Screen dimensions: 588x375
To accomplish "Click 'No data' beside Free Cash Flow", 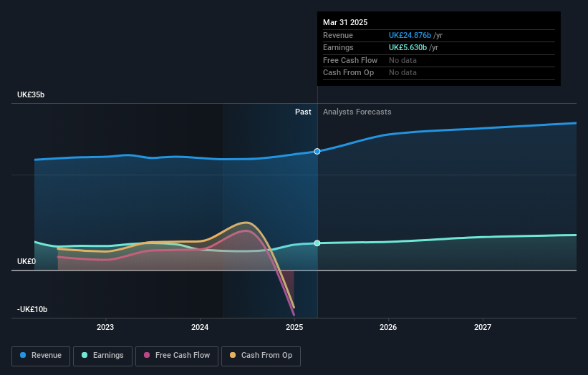I will 403,60.
